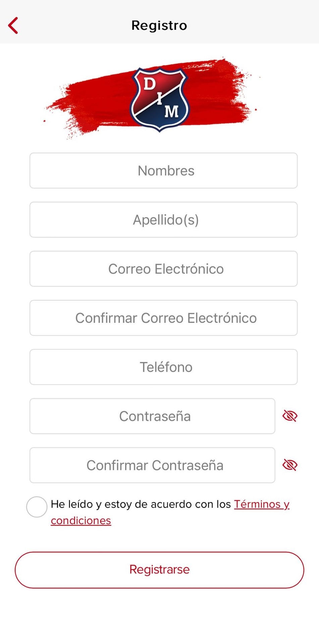Tap the letter D on the crest

click(149, 84)
